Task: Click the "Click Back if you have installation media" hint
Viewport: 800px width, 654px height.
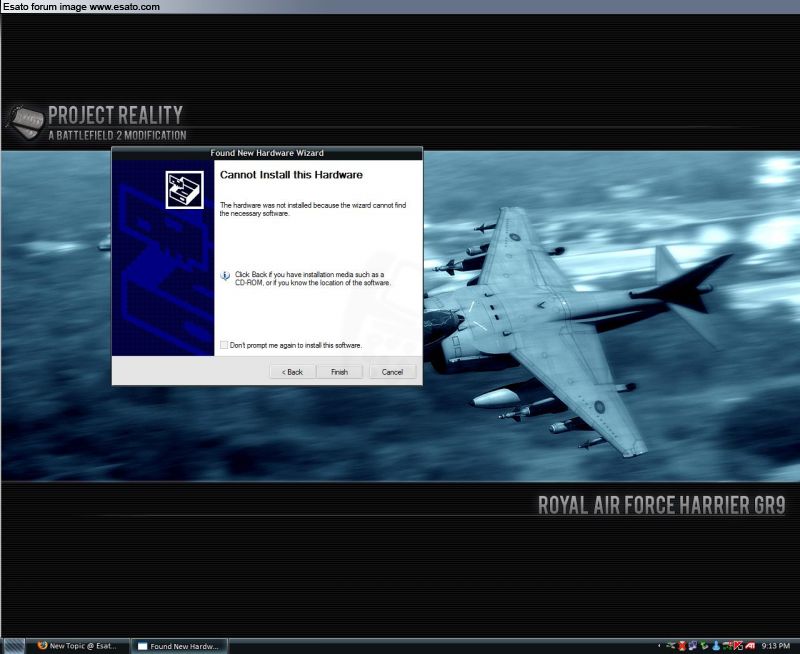Action: (x=313, y=279)
